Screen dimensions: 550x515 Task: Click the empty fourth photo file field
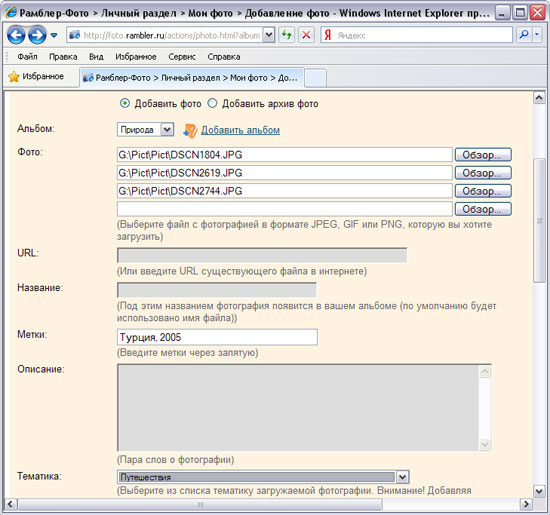[284, 209]
